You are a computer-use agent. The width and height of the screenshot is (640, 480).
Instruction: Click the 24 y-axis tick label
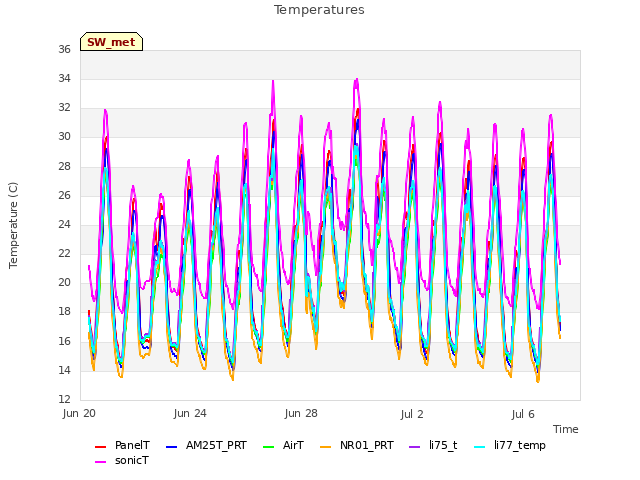[x=64, y=224]
